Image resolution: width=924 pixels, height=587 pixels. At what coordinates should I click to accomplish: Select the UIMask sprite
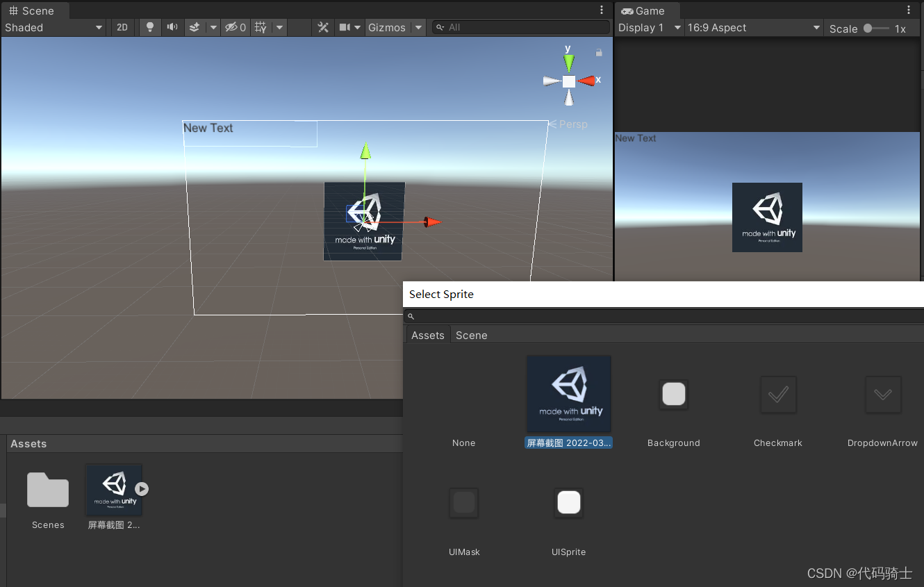[464, 503]
